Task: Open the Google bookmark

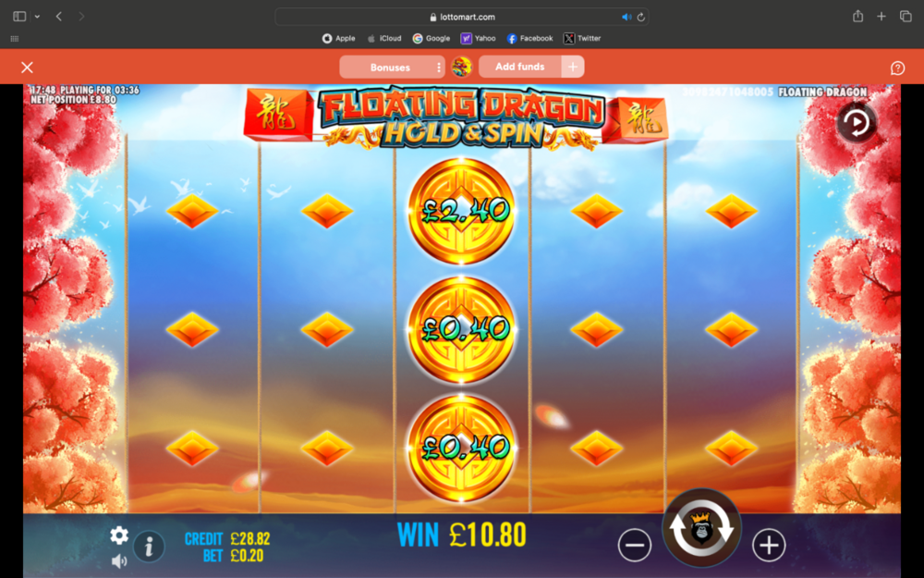Action: [432, 38]
